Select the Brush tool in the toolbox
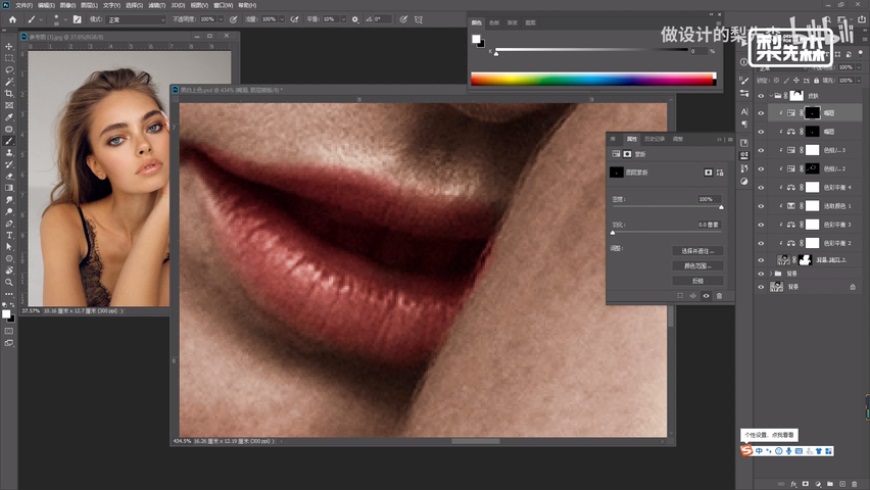Viewport: 870px width, 490px height. point(9,140)
